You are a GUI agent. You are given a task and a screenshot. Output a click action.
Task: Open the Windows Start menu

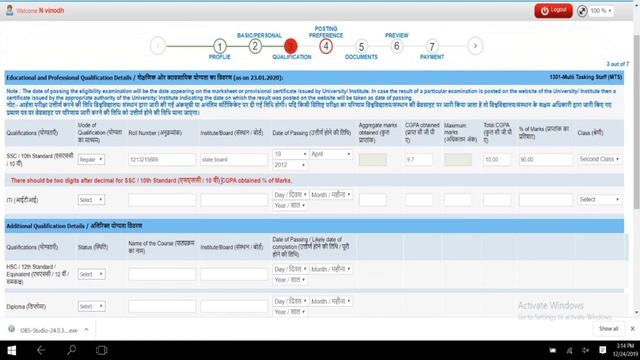point(11,350)
